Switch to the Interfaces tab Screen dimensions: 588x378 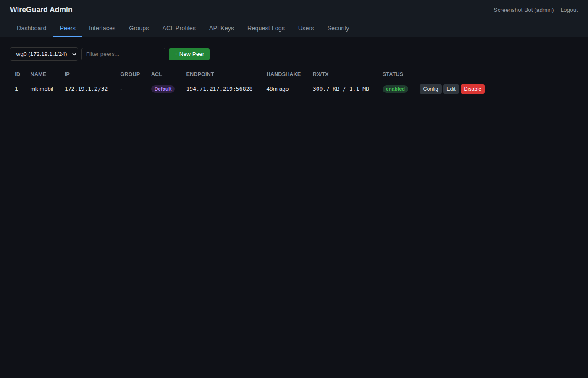point(102,28)
